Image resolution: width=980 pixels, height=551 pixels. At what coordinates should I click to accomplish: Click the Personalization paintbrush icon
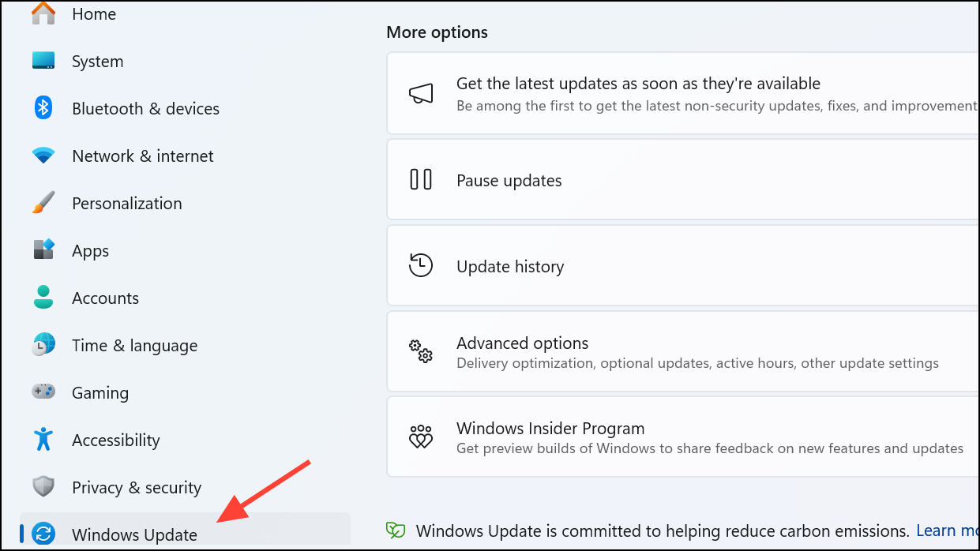tap(43, 203)
